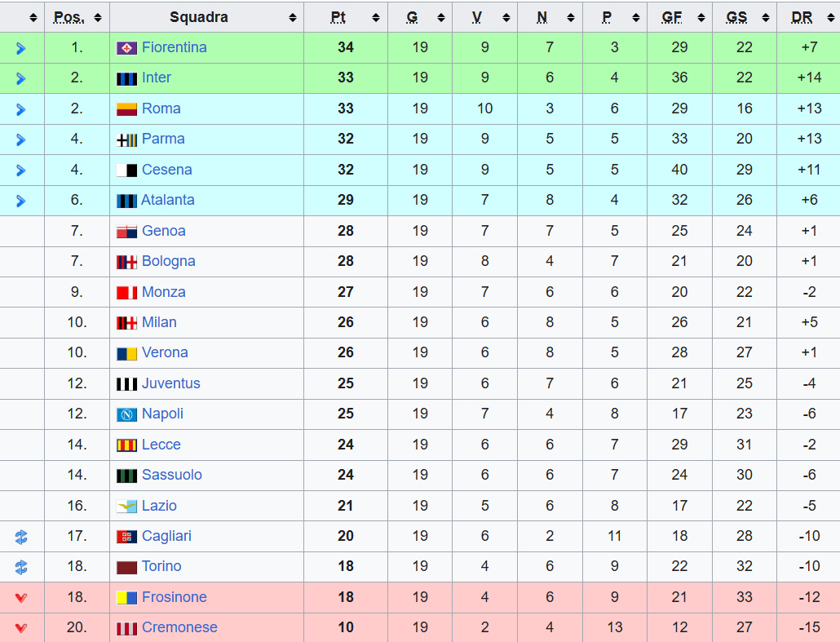Sort table by Pos. column arrows
840x642 pixels.
98,17
